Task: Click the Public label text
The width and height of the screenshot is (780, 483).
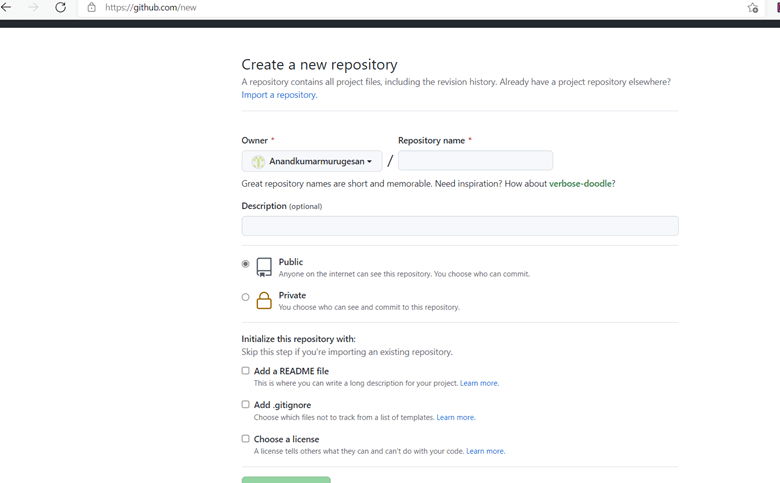Action: [x=291, y=262]
